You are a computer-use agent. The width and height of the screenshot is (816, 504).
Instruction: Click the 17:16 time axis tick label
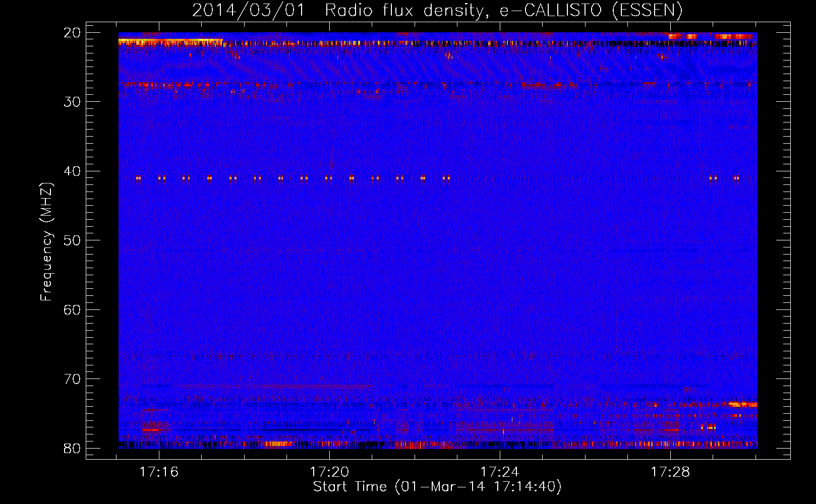coord(159,472)
